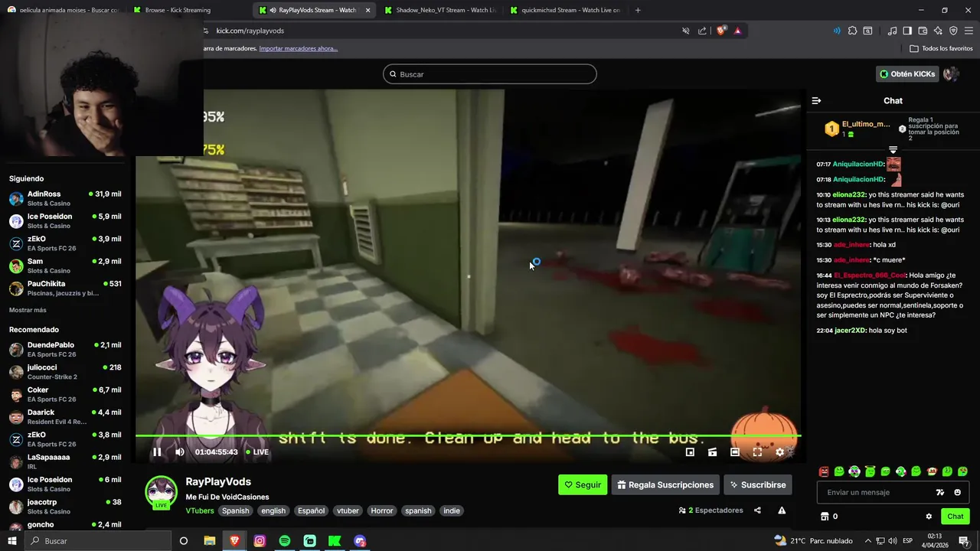Open Brave VPN shield icon
This screenshot has height=551, width=980.
pos(953,31)
